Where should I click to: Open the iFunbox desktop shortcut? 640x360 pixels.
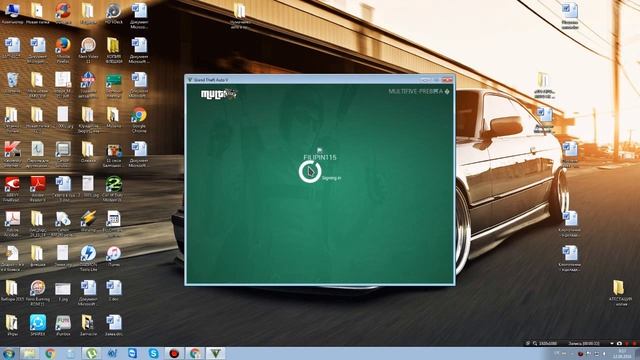63,325
